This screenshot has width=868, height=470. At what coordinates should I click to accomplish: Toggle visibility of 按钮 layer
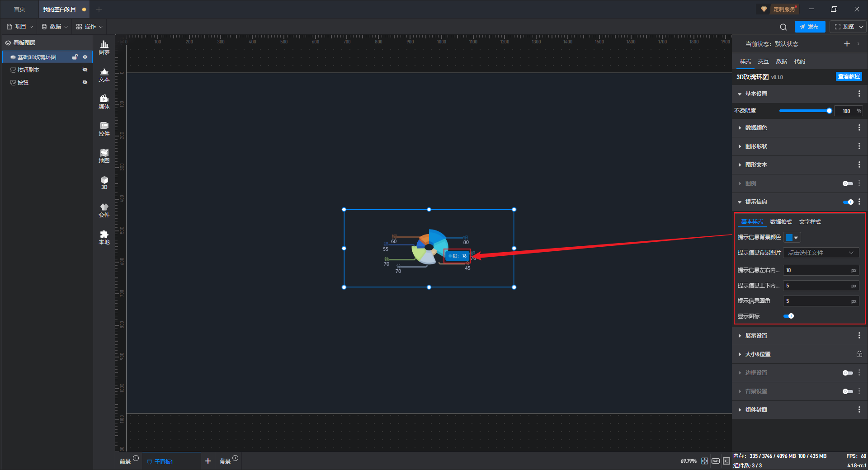(85, 82)
